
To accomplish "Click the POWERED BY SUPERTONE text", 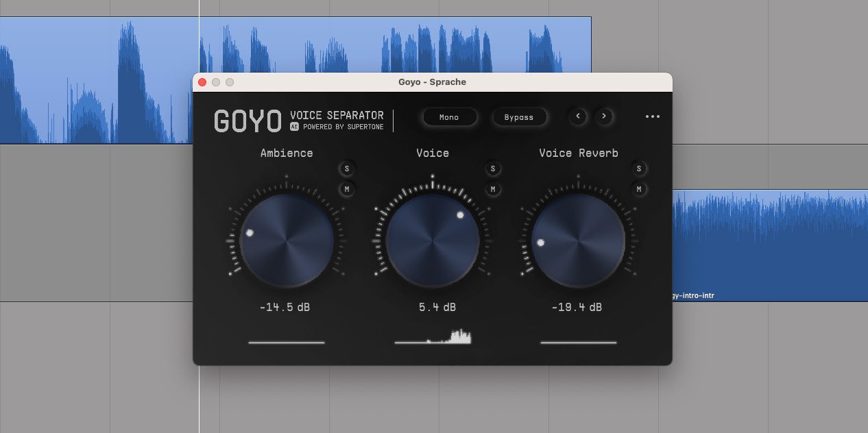I will [x=343, y=127].
